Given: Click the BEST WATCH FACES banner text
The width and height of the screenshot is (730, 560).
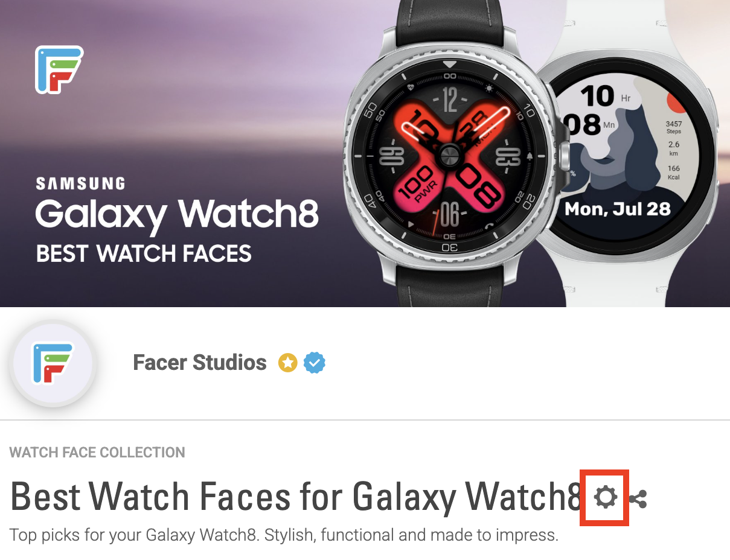Looking at the screenshot, I should 144,254.
